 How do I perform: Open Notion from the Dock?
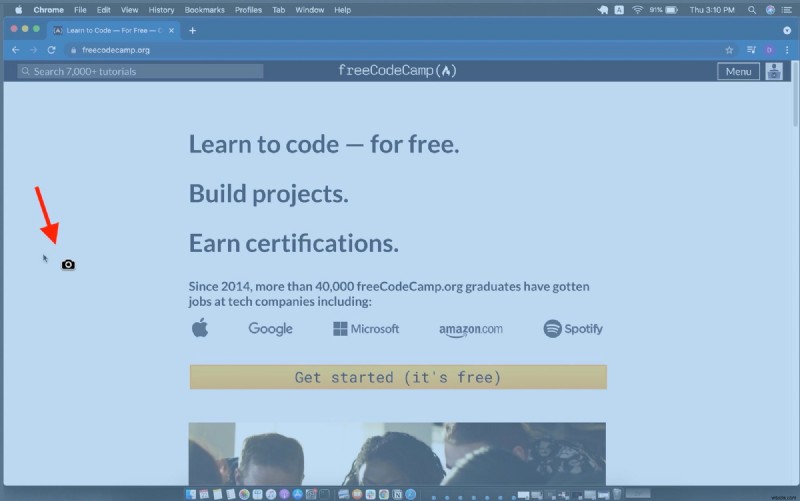pos(397,494)
